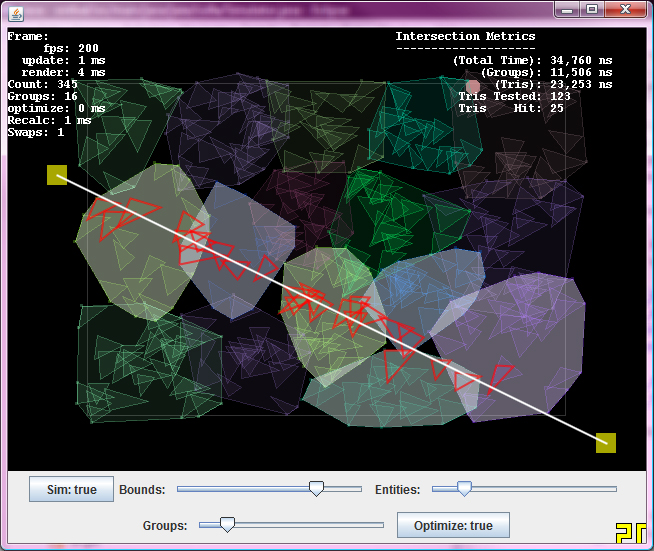654x551 pixels.
Task: Click the Total Time 34,760 ns value
Action: [x=581, y=61]
